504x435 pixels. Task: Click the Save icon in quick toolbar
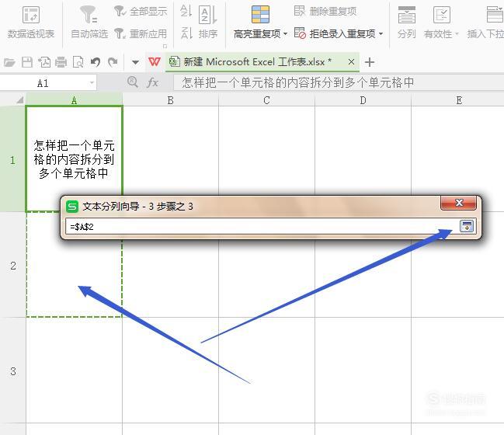pyautogui.click(x=27, y=61)
